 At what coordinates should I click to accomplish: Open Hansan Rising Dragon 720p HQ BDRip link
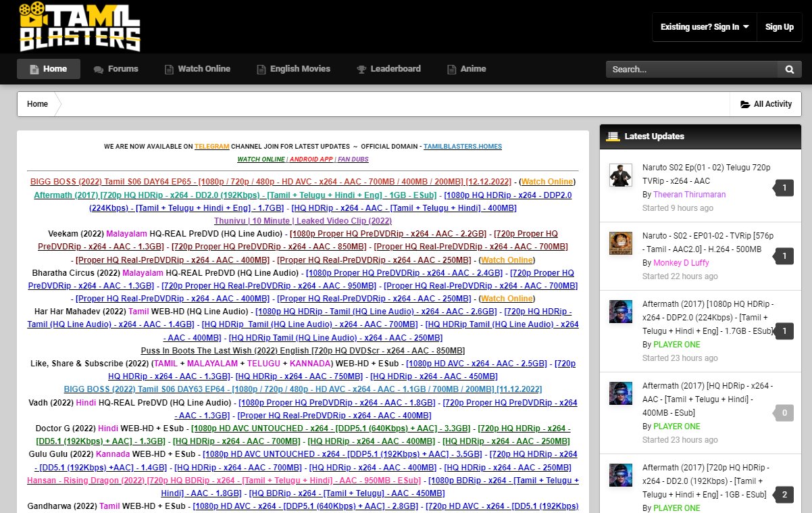[x=224, y=481]
